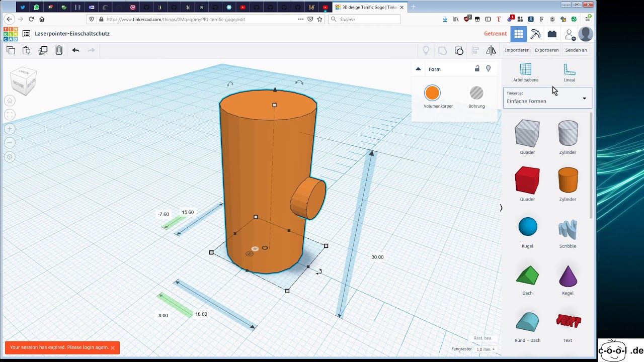Click the Firefox Suchen search field

tap(364, 19)
